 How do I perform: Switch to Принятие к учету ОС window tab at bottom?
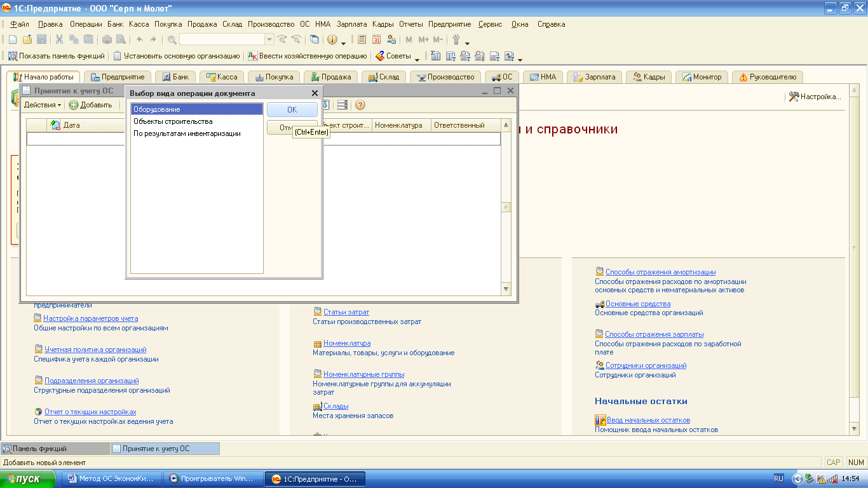click(x=165, y=449)
